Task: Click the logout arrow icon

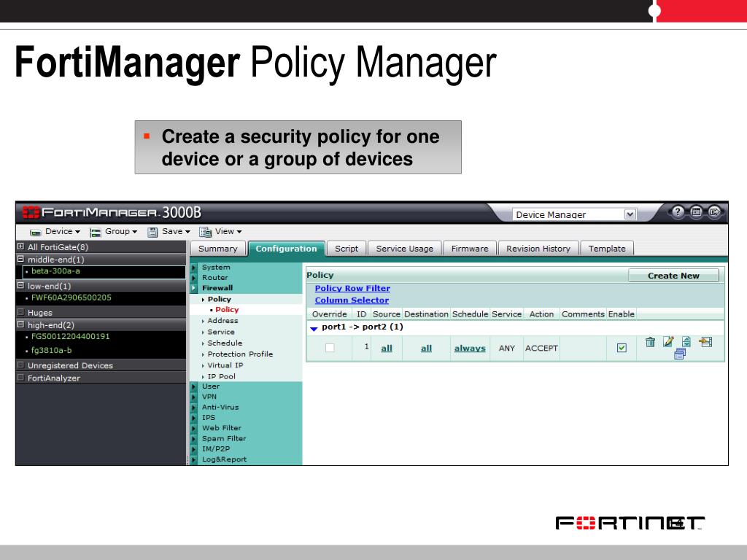Action: click(x=714, y=212)
